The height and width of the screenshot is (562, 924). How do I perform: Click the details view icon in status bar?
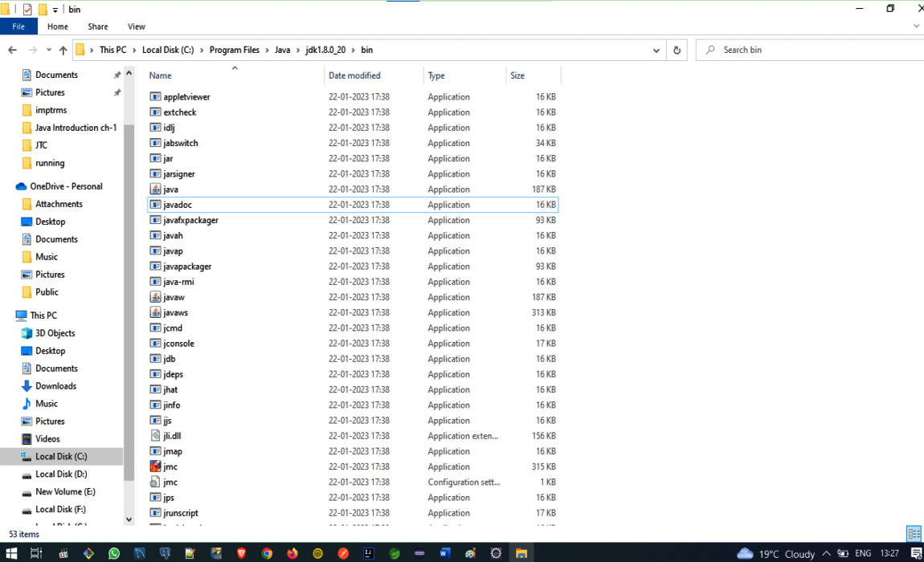tap(913, 534)
